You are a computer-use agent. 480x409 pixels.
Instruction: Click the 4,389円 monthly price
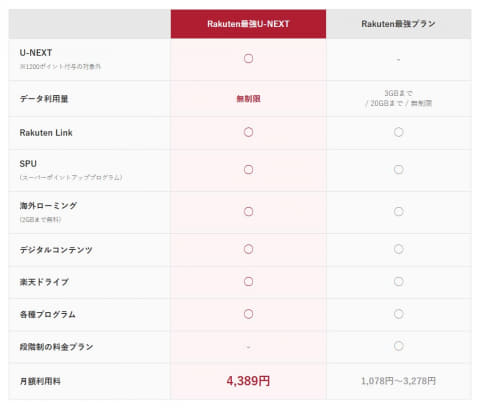[x=248, y=381]
